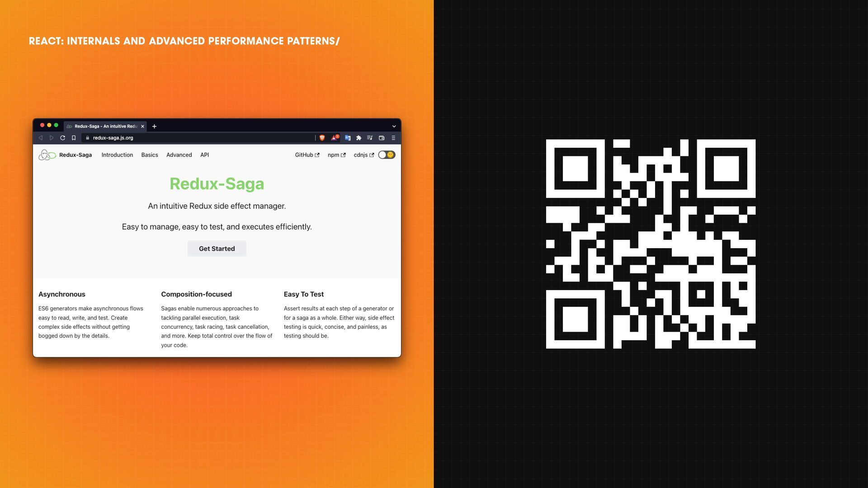Open the Advanced nav item
Viewport: 868px width, 488px height.
point(179,155)
